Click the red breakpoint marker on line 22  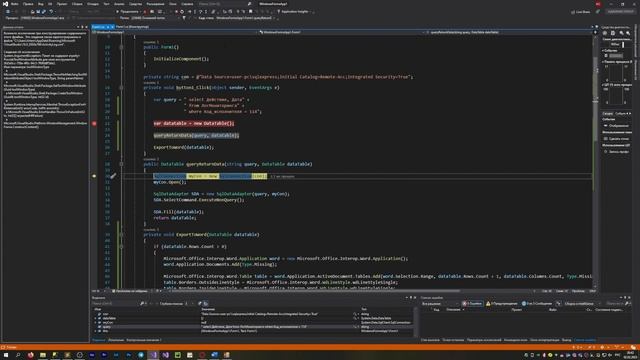[x=94, y=123]
